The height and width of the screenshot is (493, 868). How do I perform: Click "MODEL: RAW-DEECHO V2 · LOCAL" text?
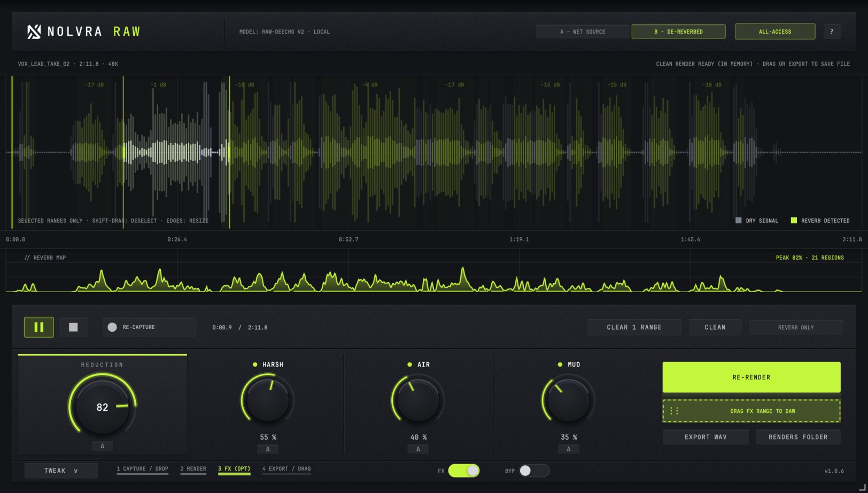[284, 32]
